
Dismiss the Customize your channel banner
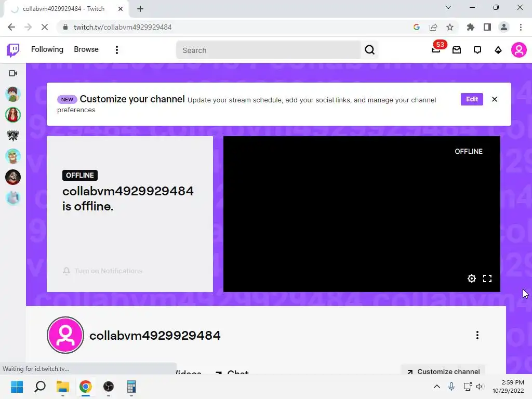coord(495,99)
